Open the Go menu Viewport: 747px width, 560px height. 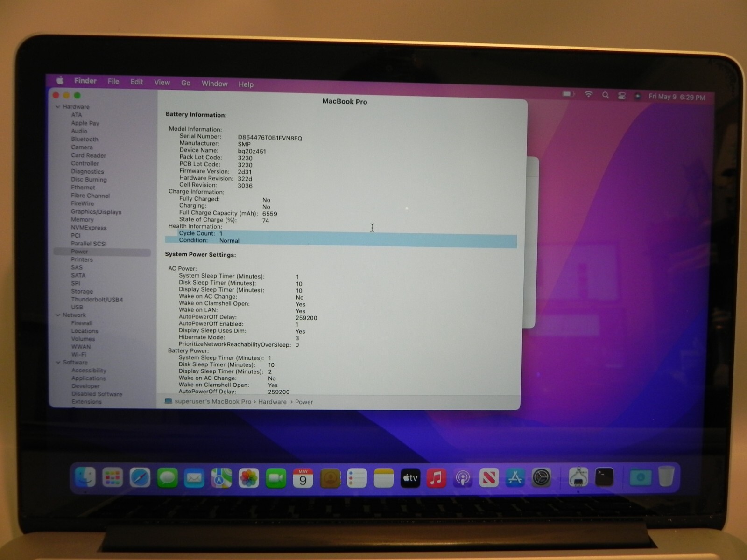tap(186, 83)
